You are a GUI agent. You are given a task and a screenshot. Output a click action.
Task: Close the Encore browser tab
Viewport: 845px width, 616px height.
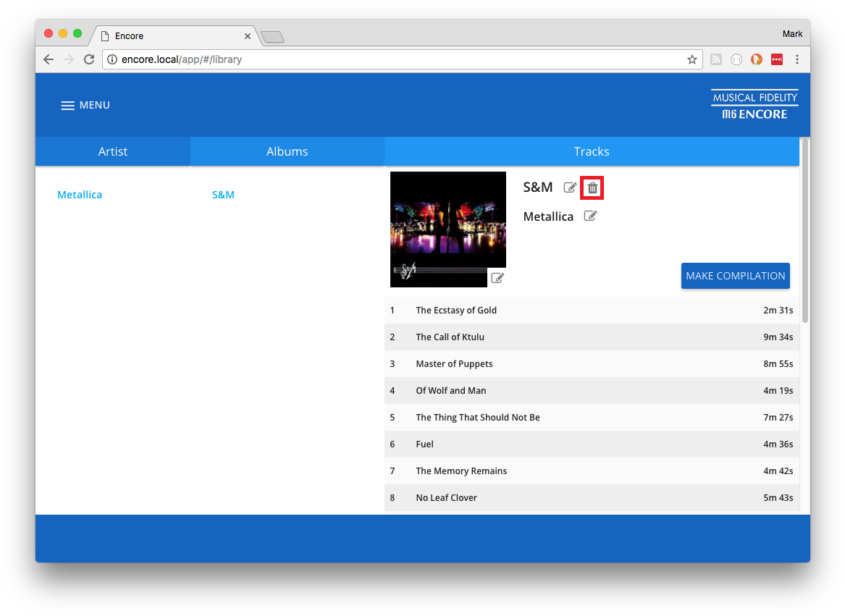(x=248, y=36)
